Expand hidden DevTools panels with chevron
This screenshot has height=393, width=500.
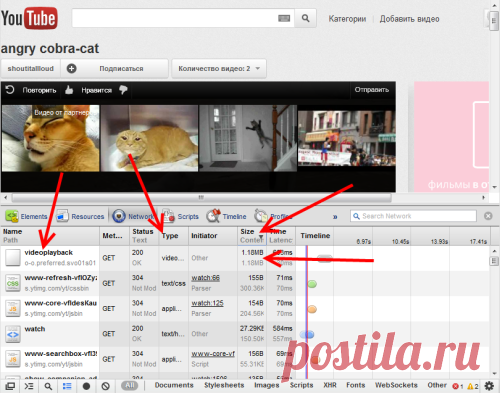(335, 217)
